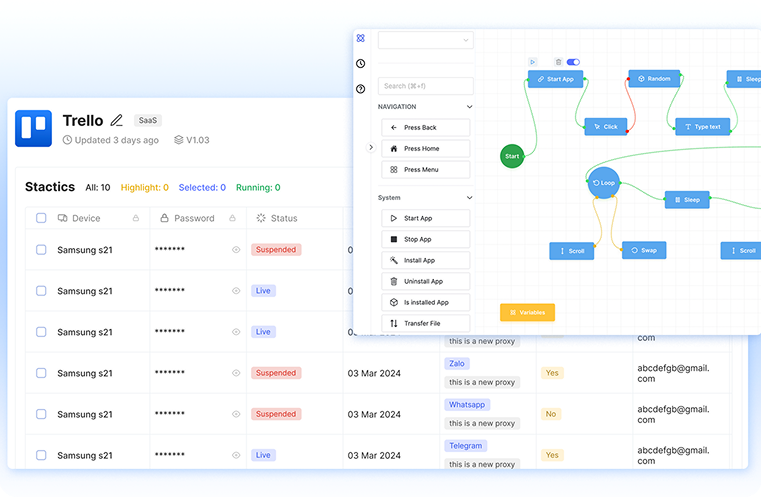This screenshot has width=761, height=497.
Task: Open the history clock icon in flow sidebar
Action: point(361,64)
